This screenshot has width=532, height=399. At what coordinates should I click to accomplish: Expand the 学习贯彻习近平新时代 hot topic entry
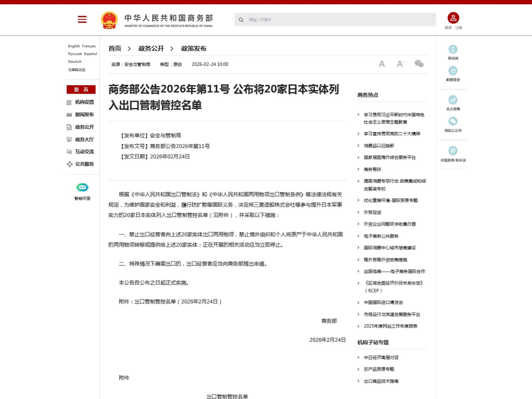358,115
